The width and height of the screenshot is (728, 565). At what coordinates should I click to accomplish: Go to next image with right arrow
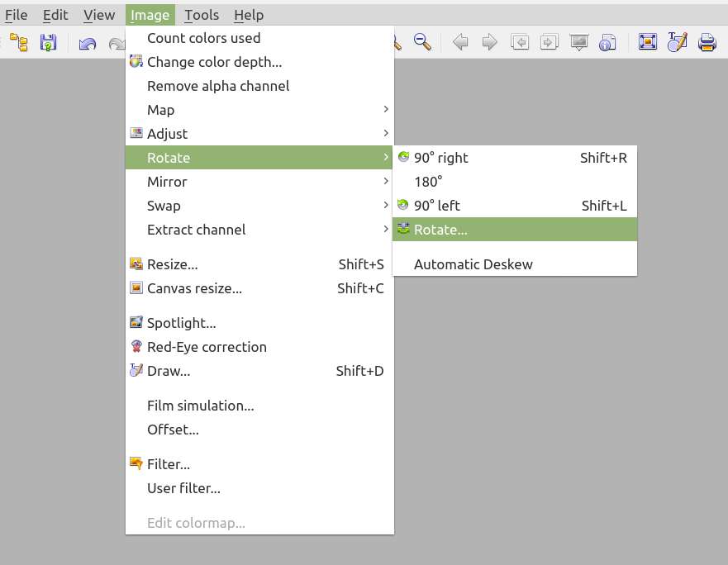click(x=489, y=42)
